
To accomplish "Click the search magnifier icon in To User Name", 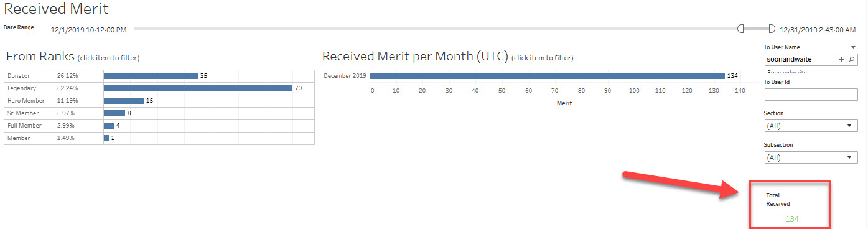I will (852, 59).
